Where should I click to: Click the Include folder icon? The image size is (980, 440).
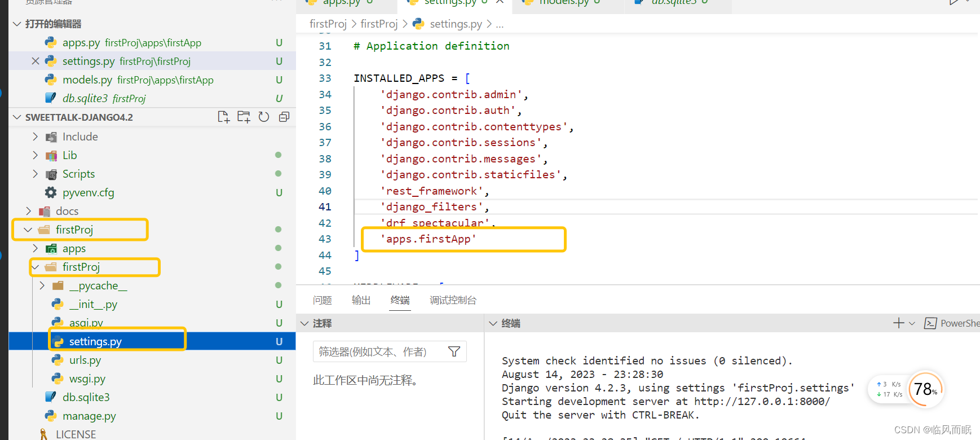pos(51,137)
